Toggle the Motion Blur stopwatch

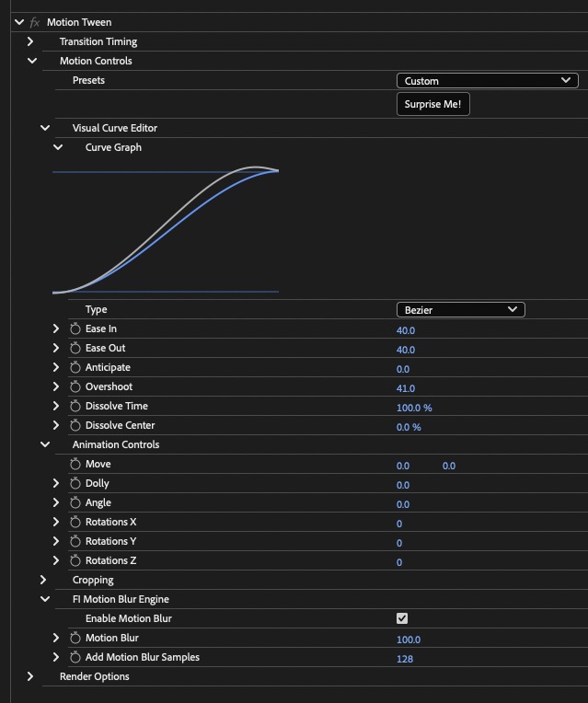(x=75, y=638)
